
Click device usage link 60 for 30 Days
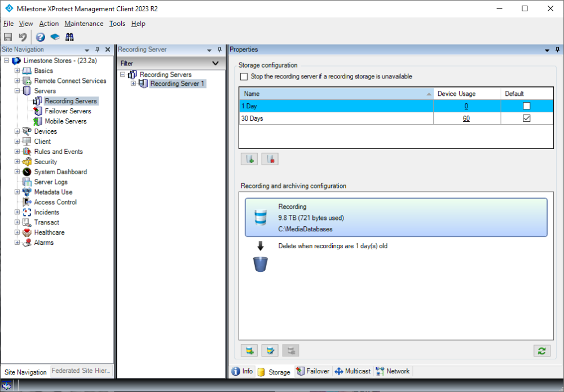tap(466, 118)
